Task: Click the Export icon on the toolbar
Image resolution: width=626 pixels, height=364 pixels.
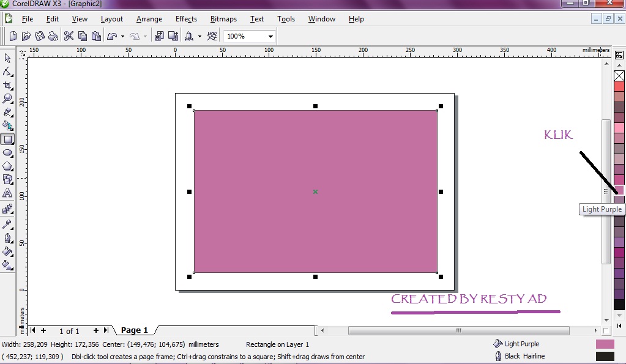Action: tap(173, 35)
